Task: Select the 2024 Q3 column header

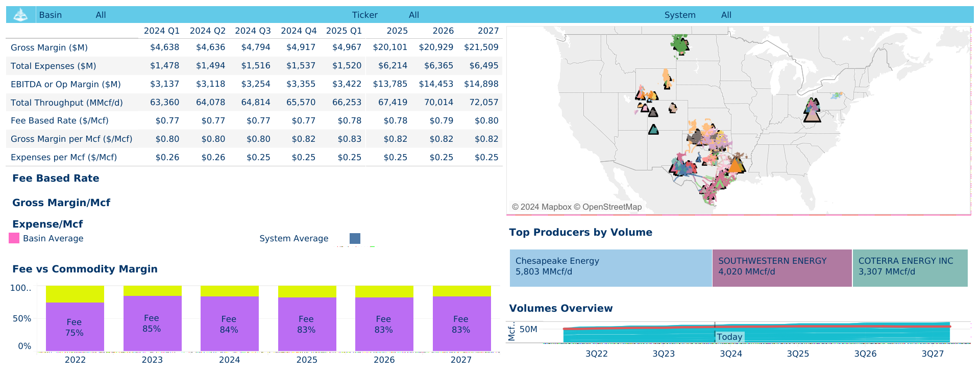Action: 253,31
